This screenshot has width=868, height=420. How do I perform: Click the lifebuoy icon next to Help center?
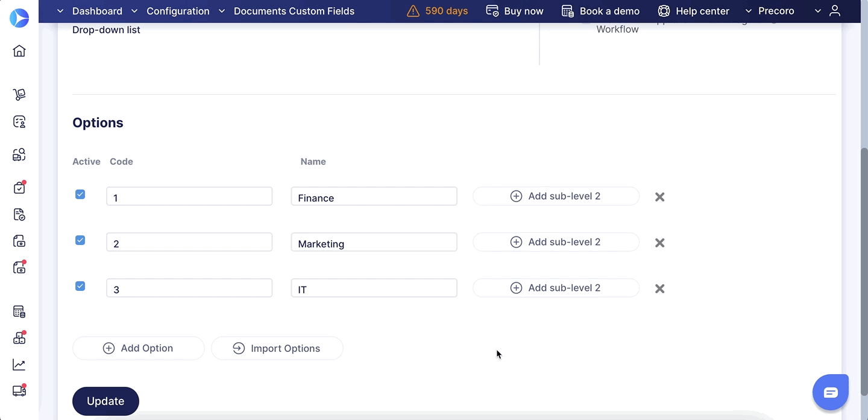pos(664,11)
